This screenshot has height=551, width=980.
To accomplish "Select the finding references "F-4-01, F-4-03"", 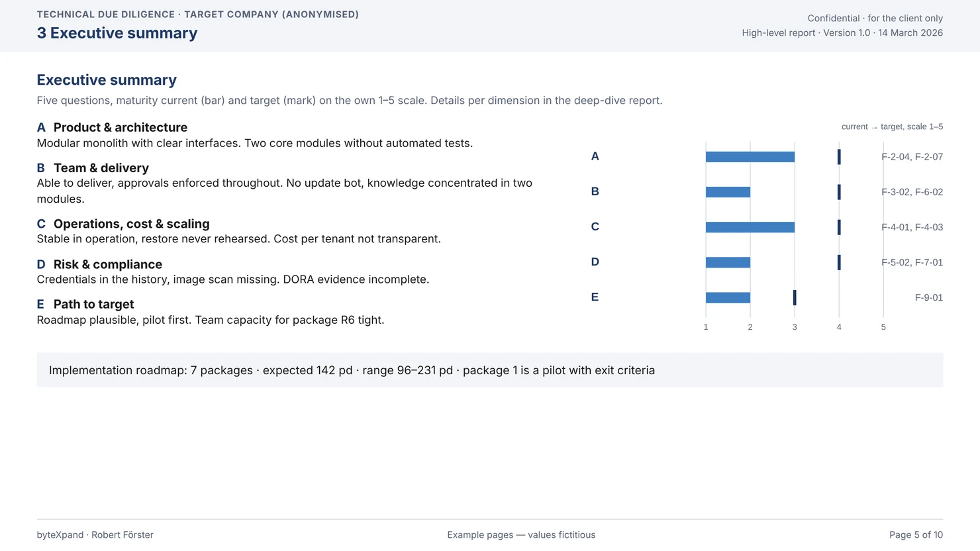I will [912, 227].
